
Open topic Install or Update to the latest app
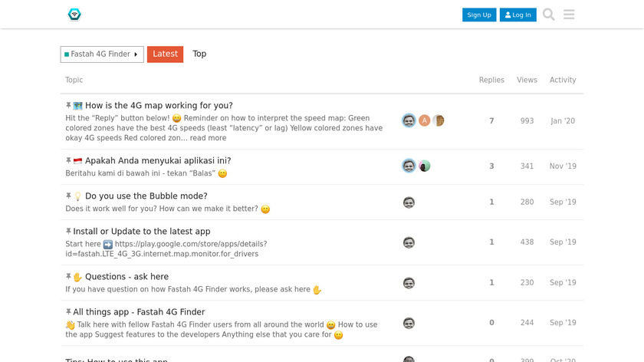click(142, 232)
